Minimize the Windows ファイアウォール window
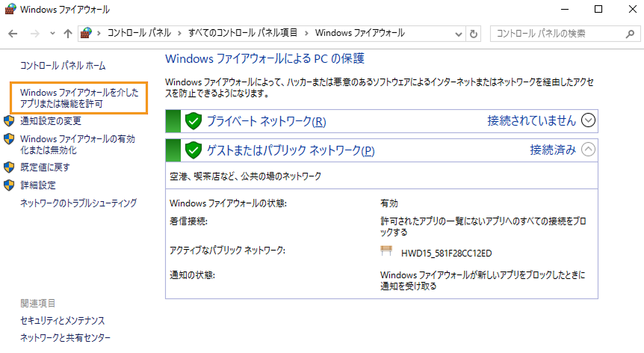Viewport: 644px width, 353px height. coord(565,9)
